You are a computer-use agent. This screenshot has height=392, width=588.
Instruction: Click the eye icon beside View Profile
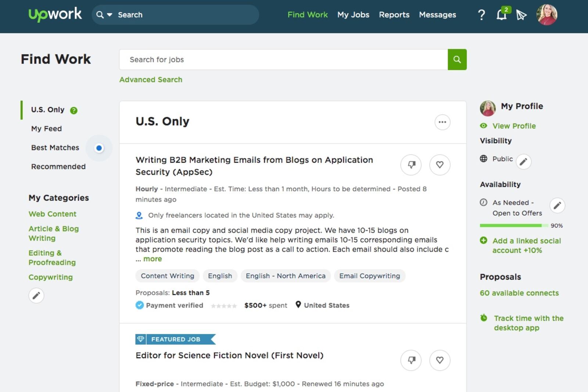tap(484, 126)
